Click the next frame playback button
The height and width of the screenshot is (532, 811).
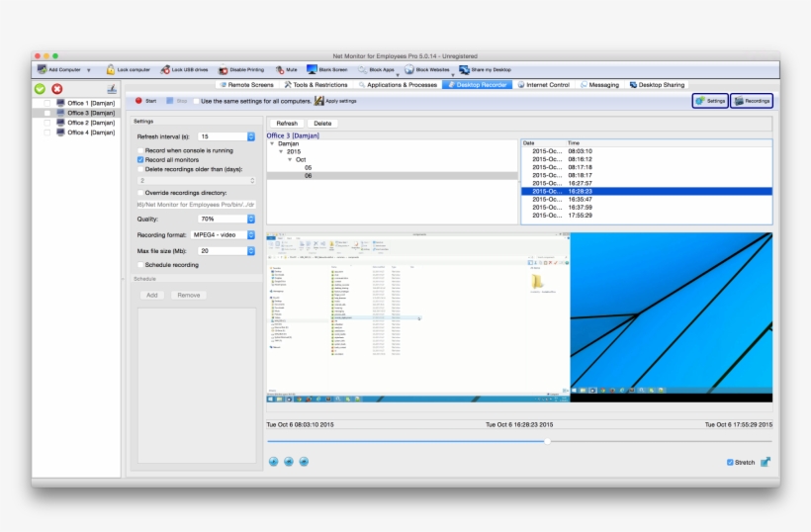click(x=305, y=462)
